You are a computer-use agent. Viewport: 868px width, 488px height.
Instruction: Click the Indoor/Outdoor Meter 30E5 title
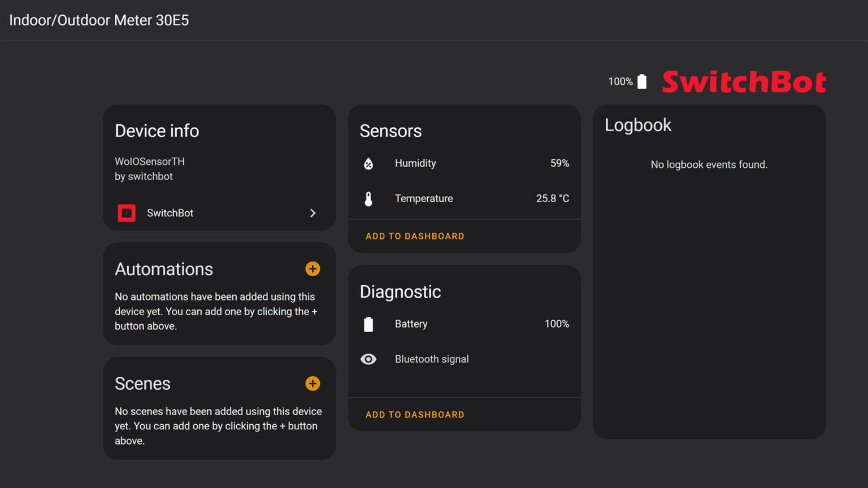point(99,20)
